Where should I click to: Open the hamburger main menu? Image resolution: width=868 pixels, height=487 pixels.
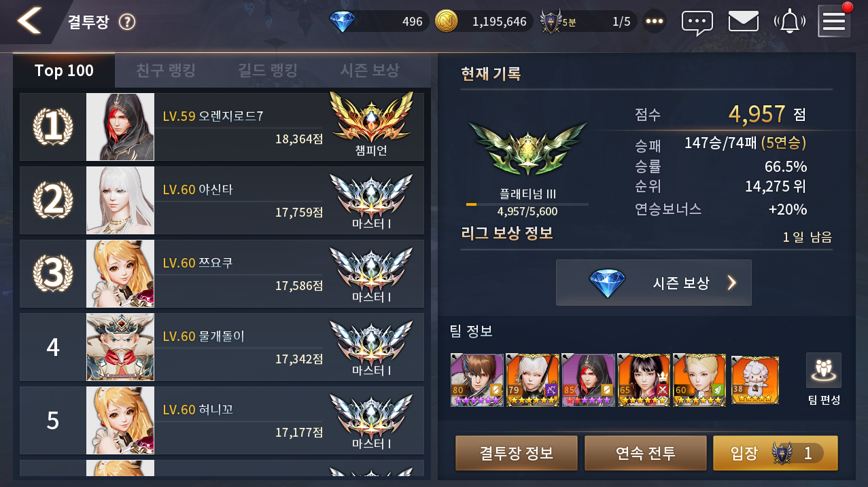(x=834, y=22)
